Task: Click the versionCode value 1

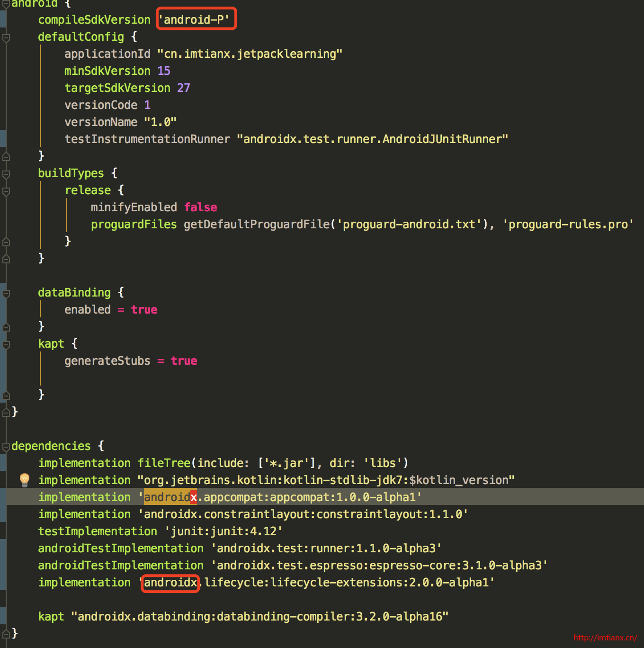Action: [147, 105]
